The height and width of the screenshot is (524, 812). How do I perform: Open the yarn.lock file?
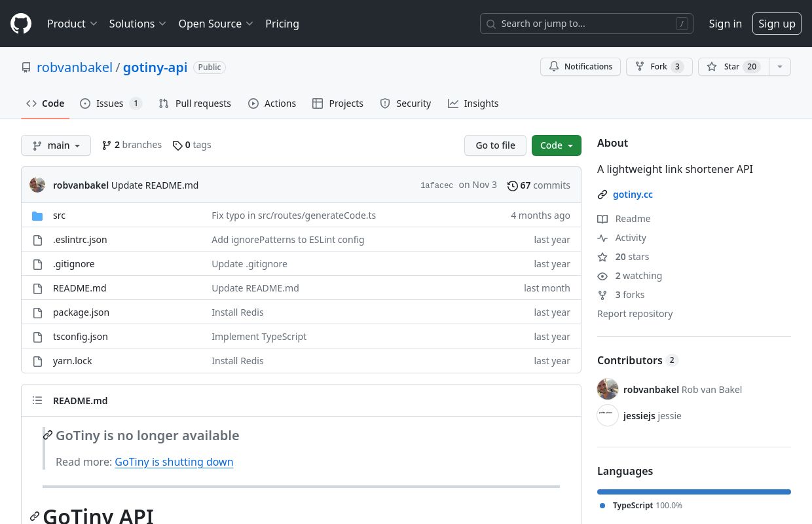(73, 361)
